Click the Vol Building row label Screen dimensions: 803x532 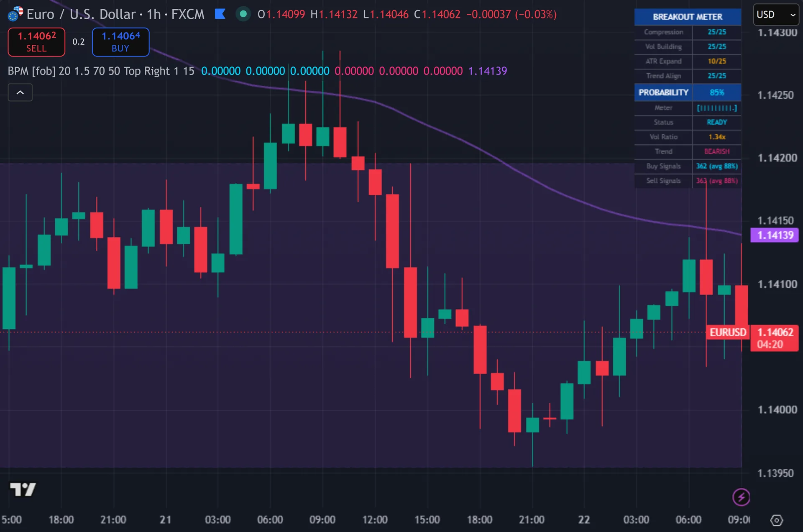point(663,47)
